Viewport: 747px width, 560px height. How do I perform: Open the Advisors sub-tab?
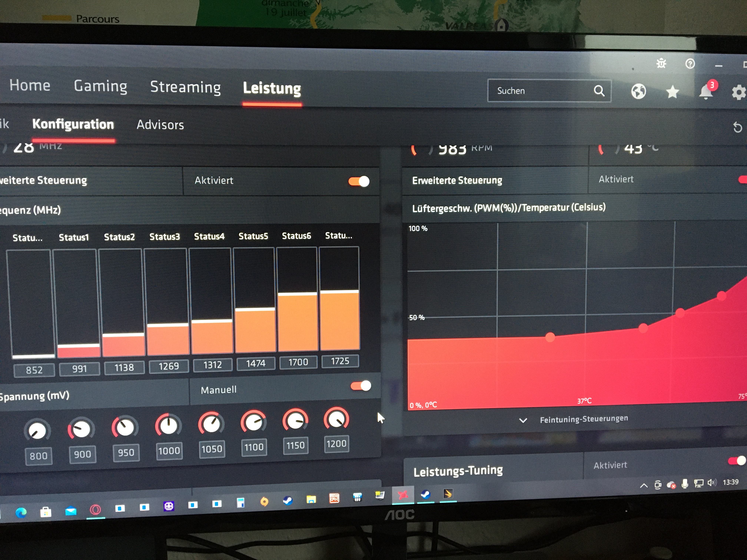(x=160, y=125)
